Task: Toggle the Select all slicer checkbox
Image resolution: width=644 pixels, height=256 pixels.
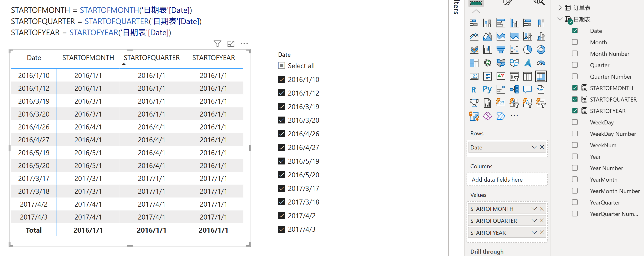Action: [x=281, y=66]
